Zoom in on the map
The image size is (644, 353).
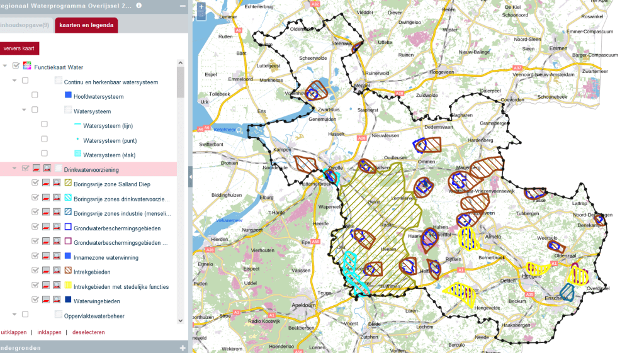(201, 8)
